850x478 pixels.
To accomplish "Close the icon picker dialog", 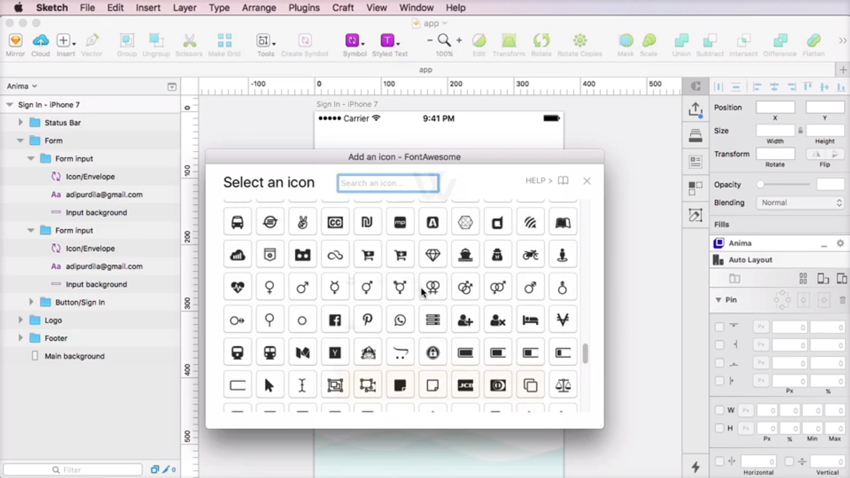I will point(587,181).
